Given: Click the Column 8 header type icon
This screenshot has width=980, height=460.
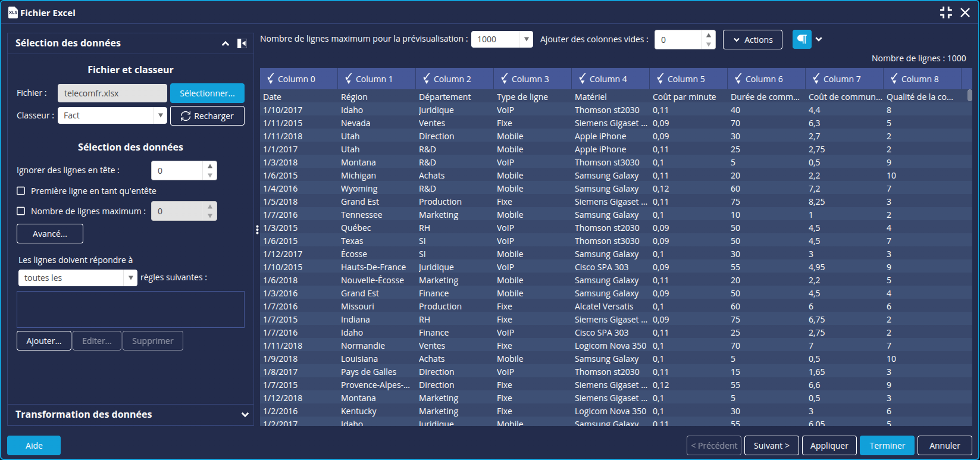Looking at the screenshot, I should 894,79.
